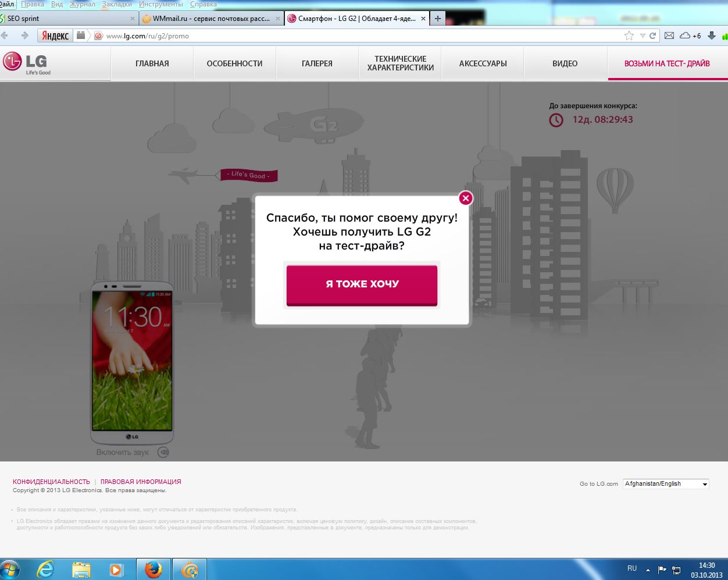Open Windows Media Player from taskbar
This screenshot has height=580, width=728.
click(x=116, y=569)
